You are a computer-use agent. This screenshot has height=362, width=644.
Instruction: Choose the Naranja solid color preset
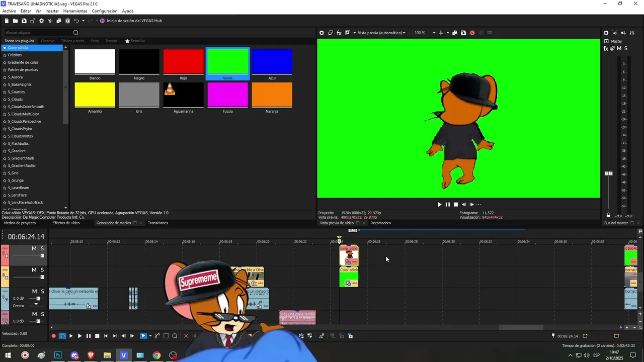pos(272,98)
